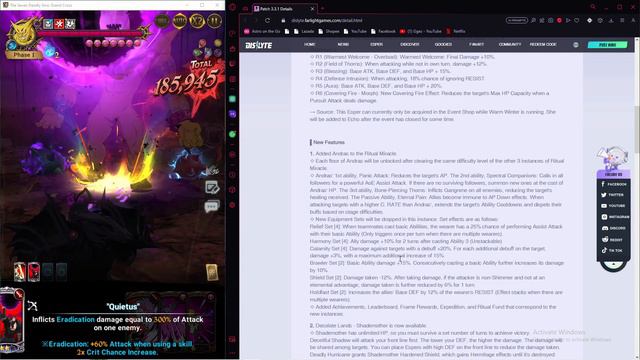
Task: Open Dislyte Instagram social link
Action: [x=615, y=217]
